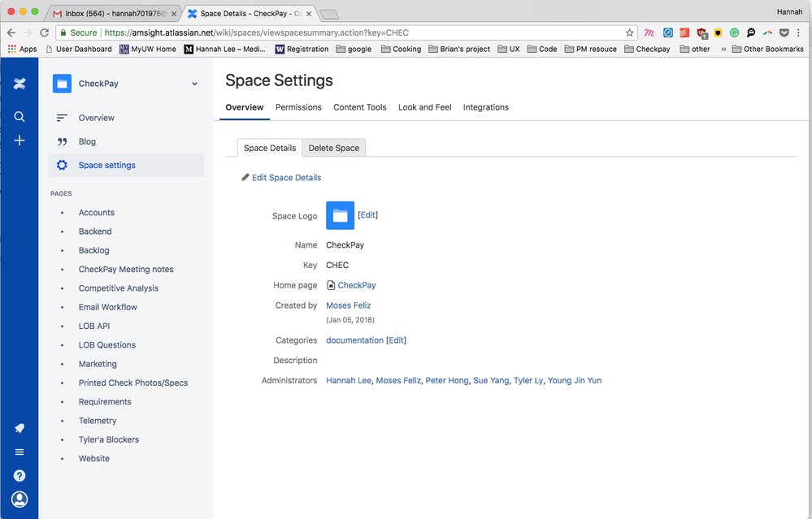Click Edit link beside documentation category

tap(396, 340)
